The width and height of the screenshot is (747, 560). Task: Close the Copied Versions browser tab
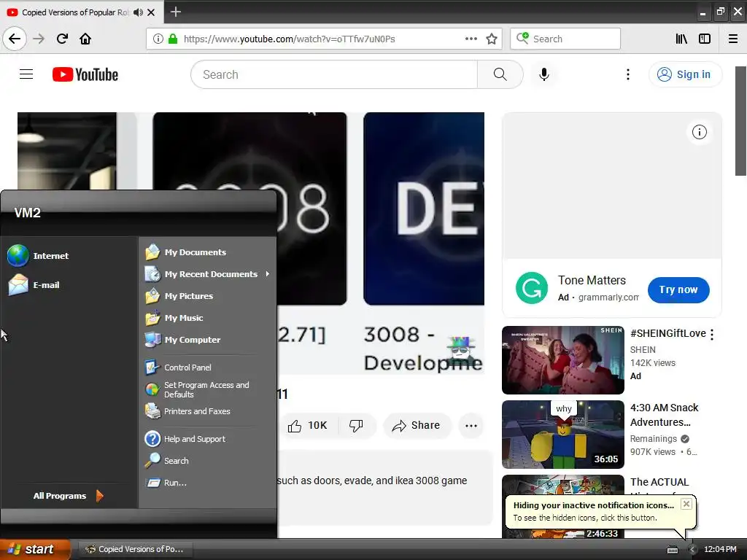click(151, 12)
